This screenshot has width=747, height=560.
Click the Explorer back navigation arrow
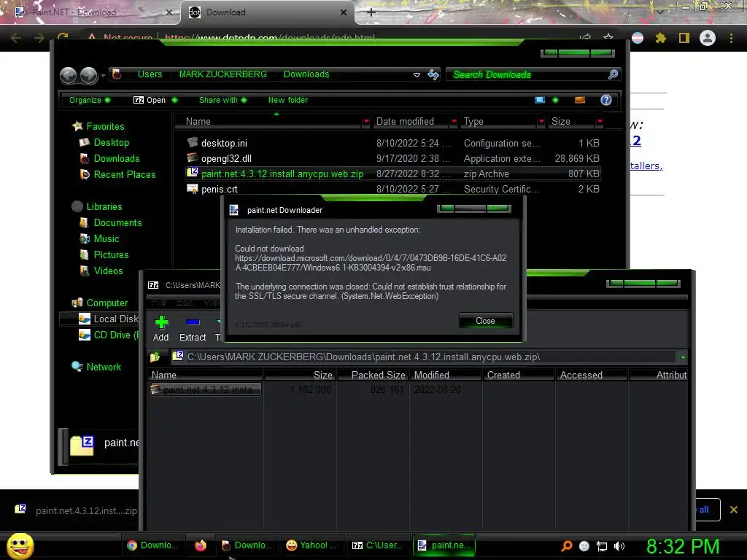[x=68, y=75]
